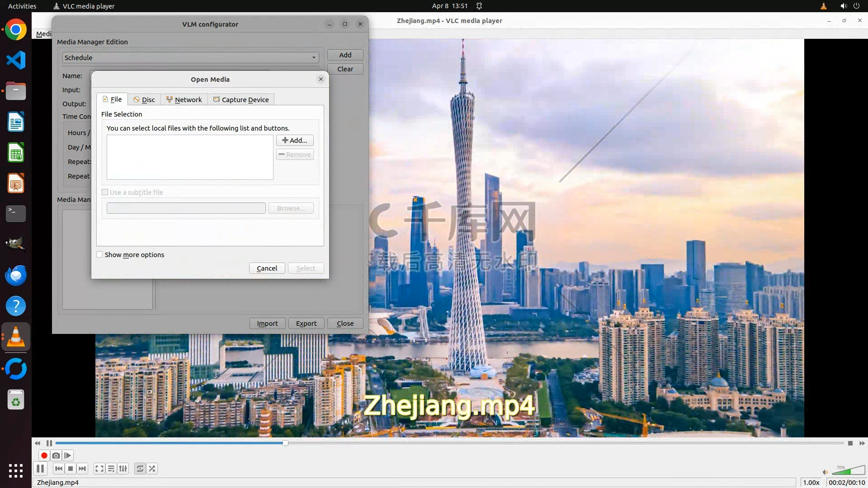The width and height of the screenshot is (868, 488).
Task: Toggle the loop repeat mode button
Action: pyautogui.click(x=140, y=469)
